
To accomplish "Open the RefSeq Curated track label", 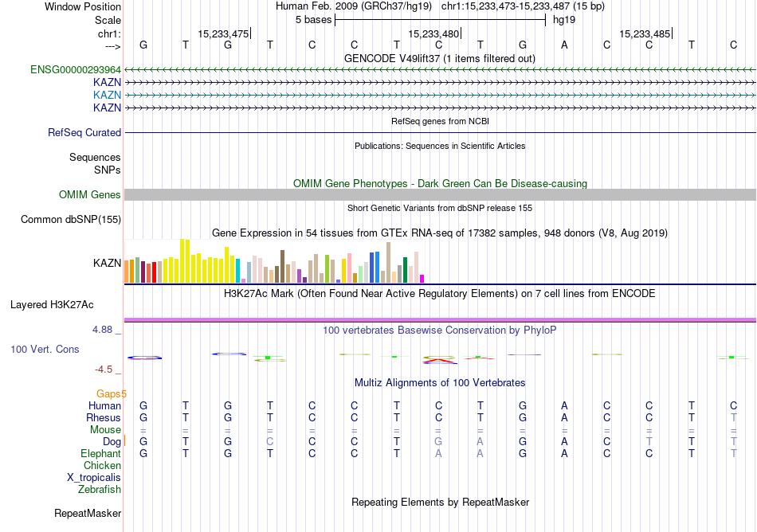I will click(84, 133).
